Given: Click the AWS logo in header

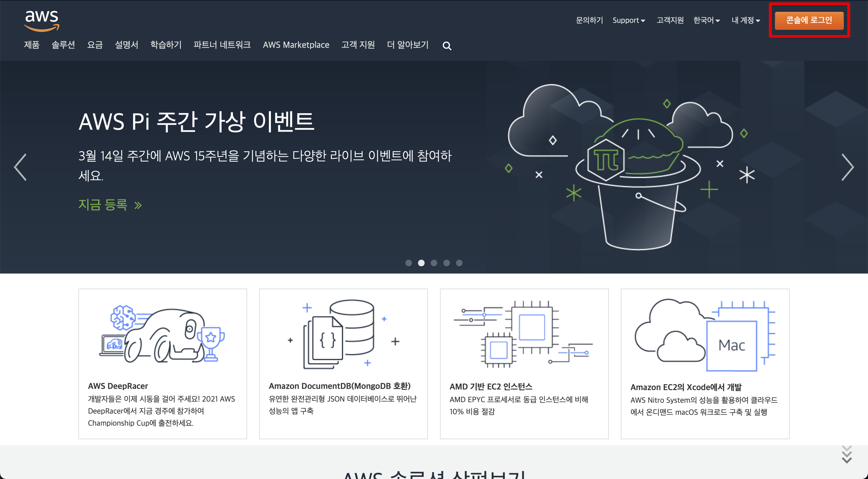Looking at the screenshot, I should (x=42, y=21).
